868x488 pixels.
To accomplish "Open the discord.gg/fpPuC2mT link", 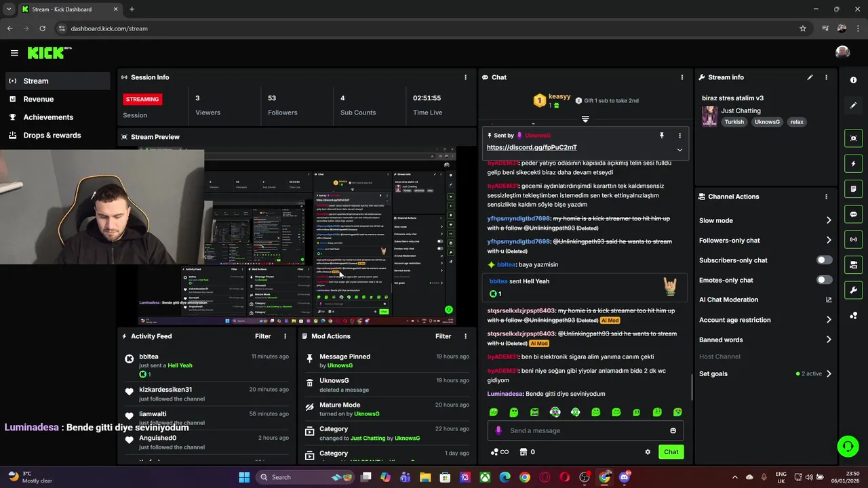I will click(x=532, y=147).
